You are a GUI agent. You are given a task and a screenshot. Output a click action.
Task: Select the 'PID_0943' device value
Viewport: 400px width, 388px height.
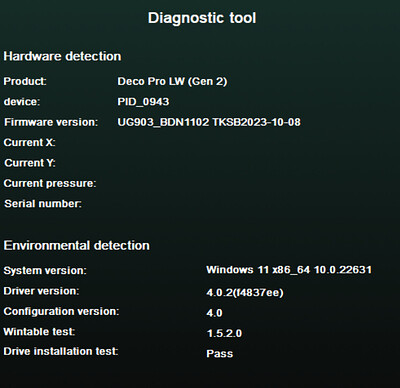pyautogui.click(x=143, y=102)
